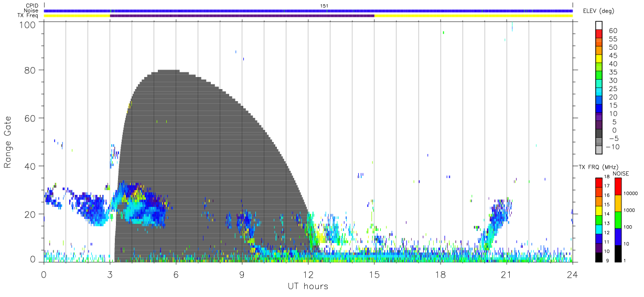Viewport: 644px width, 297px height.
Task: Click the 80 tick on Range Gate axis
Action: [30, 70]
